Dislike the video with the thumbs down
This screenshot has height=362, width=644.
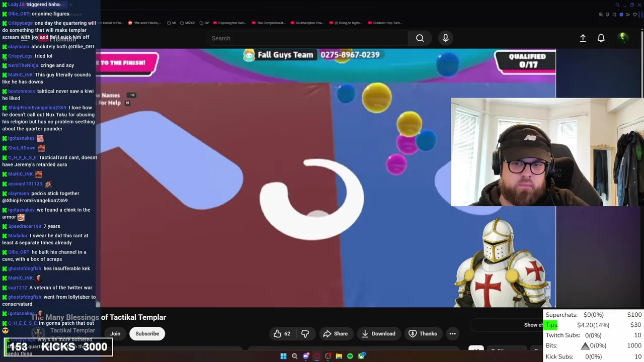[305, 333]
